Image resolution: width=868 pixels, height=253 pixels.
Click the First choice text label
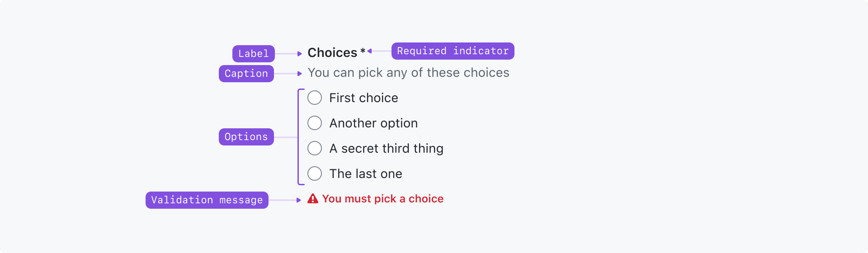[363, 98]
